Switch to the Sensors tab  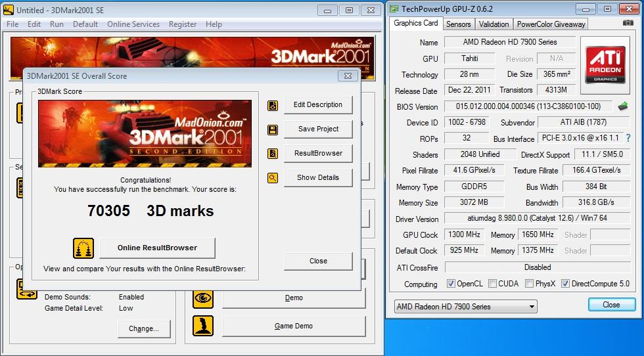(x=459, y=24)
